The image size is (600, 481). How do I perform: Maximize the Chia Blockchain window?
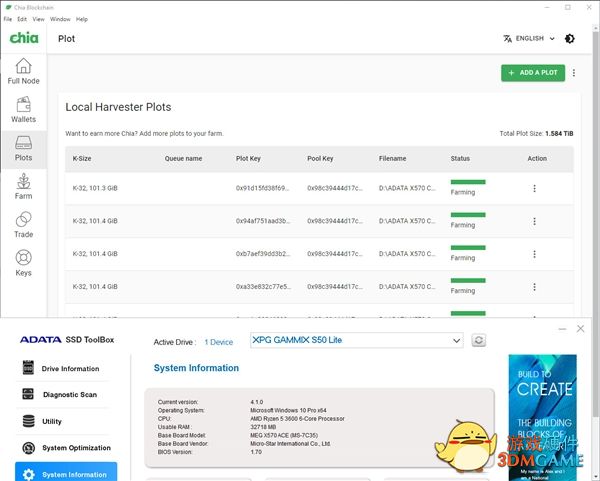(x=568, y=7)
